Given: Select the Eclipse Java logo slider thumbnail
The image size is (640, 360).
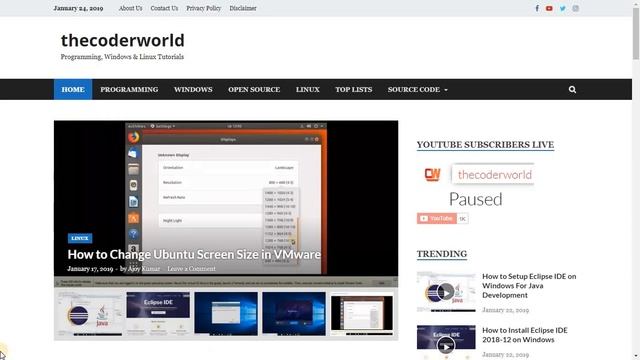Looking at the screenshot, I should (89, 314).
